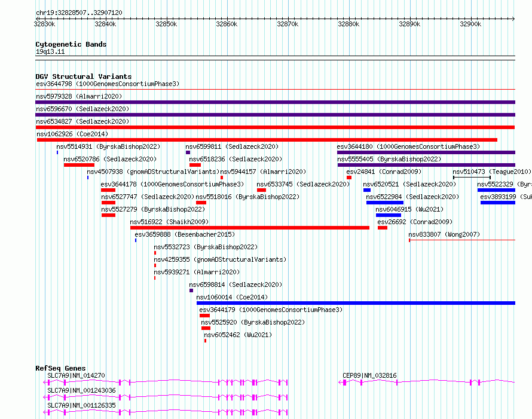Click nsv5555405 (ByrskaBishop2022) label
The image size is (532, 419).
click(389, 159)
